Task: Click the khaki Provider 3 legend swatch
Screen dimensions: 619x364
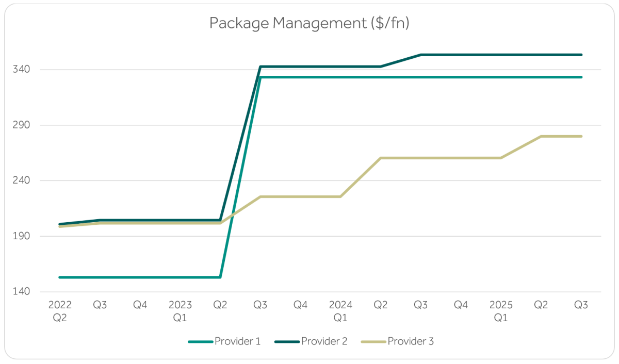Action: 373,341
